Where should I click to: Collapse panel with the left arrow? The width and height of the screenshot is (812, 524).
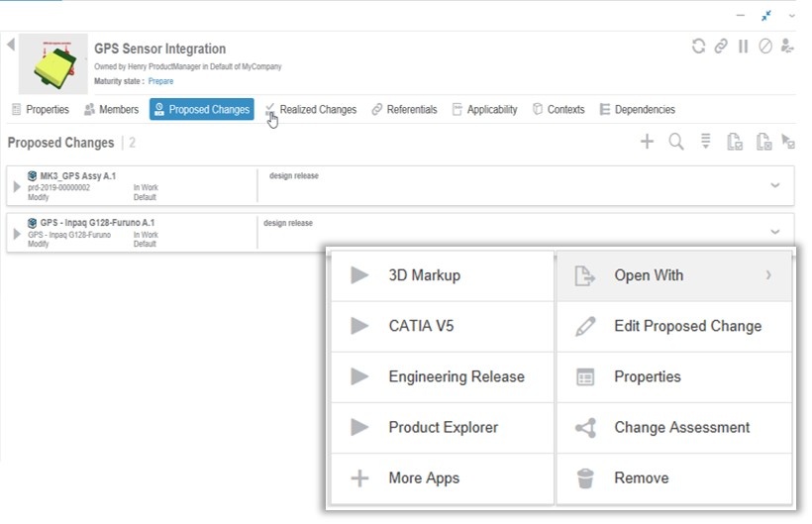point(10,45)
